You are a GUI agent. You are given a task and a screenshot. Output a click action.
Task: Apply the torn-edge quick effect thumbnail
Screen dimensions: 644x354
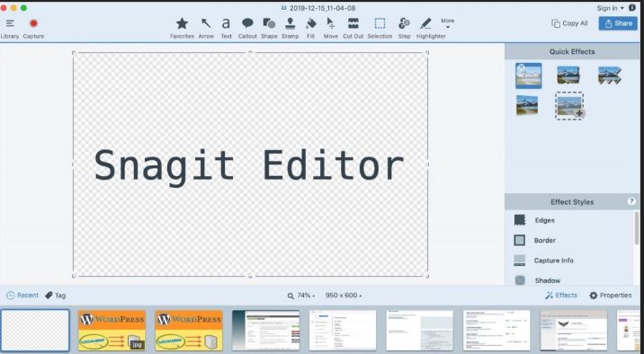610,75
